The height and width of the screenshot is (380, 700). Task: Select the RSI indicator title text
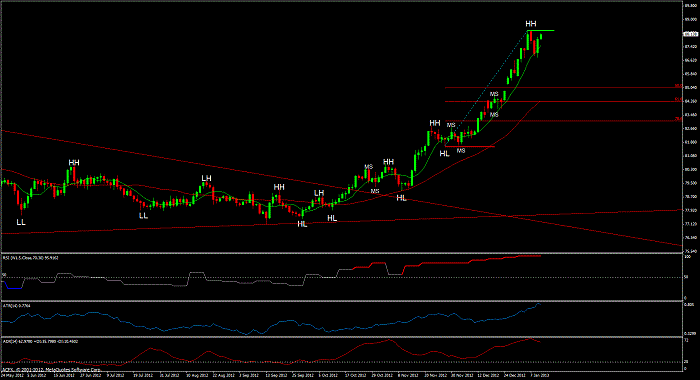(30, 258)
